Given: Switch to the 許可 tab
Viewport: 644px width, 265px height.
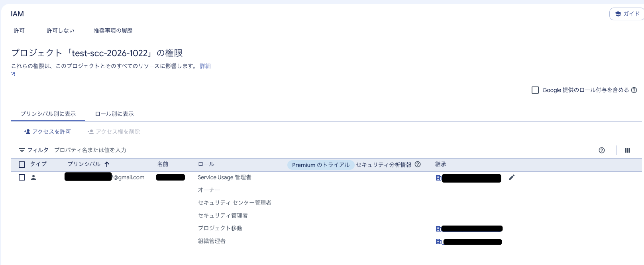Looking at the screenshot, I should tap(19, 31).
